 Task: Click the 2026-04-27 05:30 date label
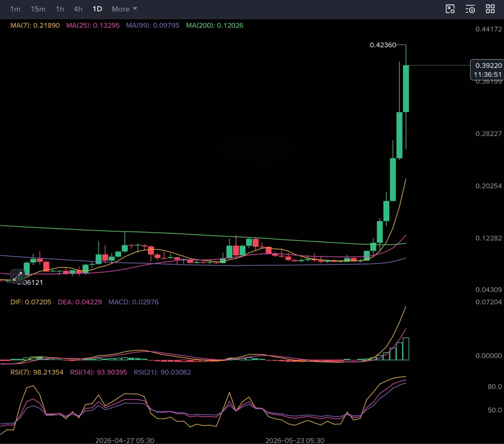pos(125,440)
